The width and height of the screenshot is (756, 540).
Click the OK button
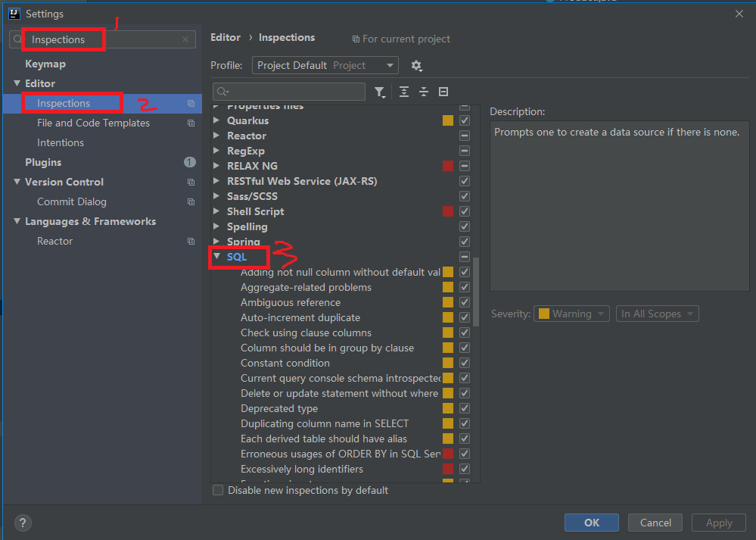(592, 523)
